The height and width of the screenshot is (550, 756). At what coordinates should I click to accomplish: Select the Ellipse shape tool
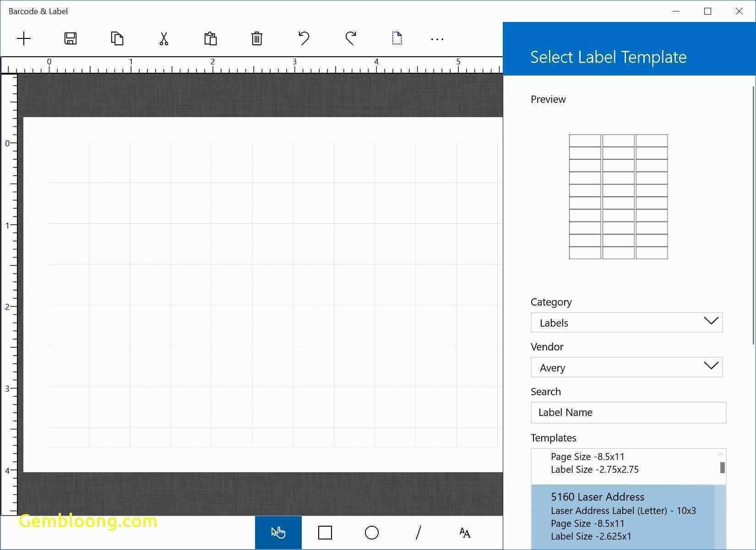point(372,533)
